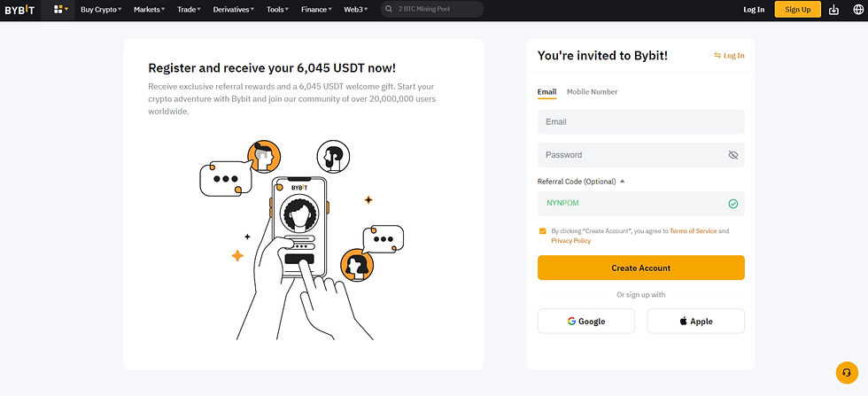Focus the Password input field

[640, 155]
